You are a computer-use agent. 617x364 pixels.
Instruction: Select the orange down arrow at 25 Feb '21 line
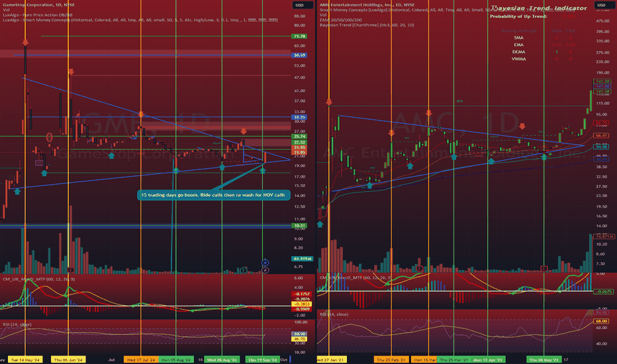coord(391,133)
